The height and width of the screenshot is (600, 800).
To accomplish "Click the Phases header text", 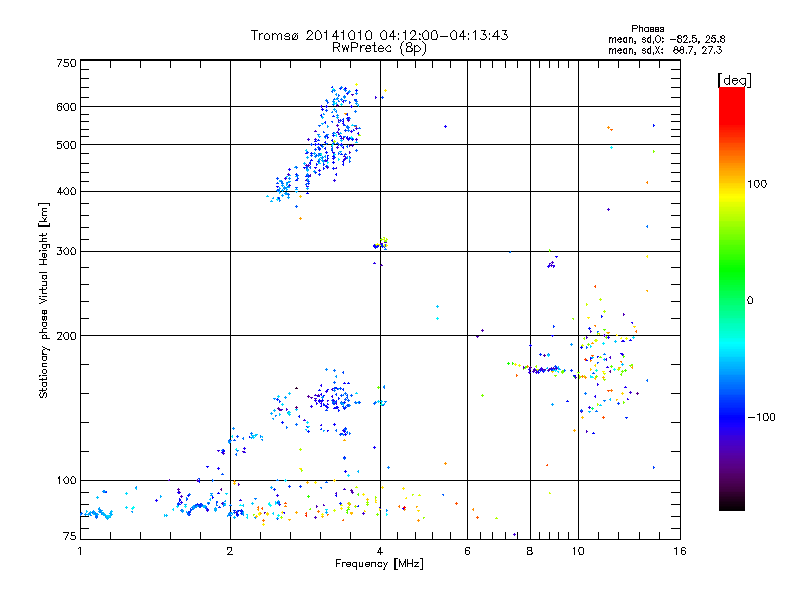I will tap(647, 29).
